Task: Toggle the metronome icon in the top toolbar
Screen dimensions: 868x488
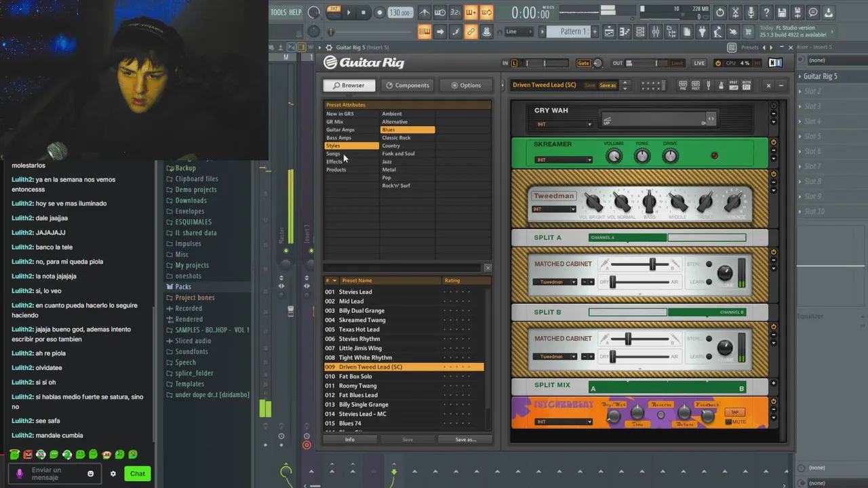Action: (x=425, y=12)
